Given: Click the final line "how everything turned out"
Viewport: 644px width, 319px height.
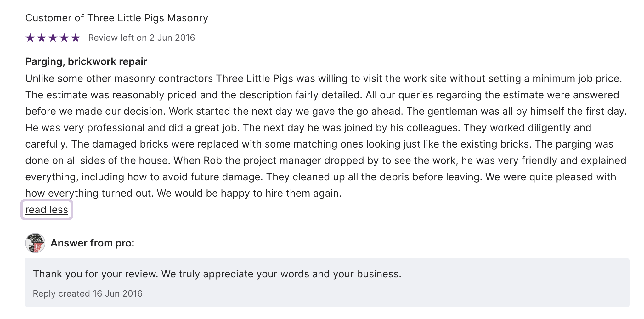Looking at the screenshot, I should pos(183,193).
